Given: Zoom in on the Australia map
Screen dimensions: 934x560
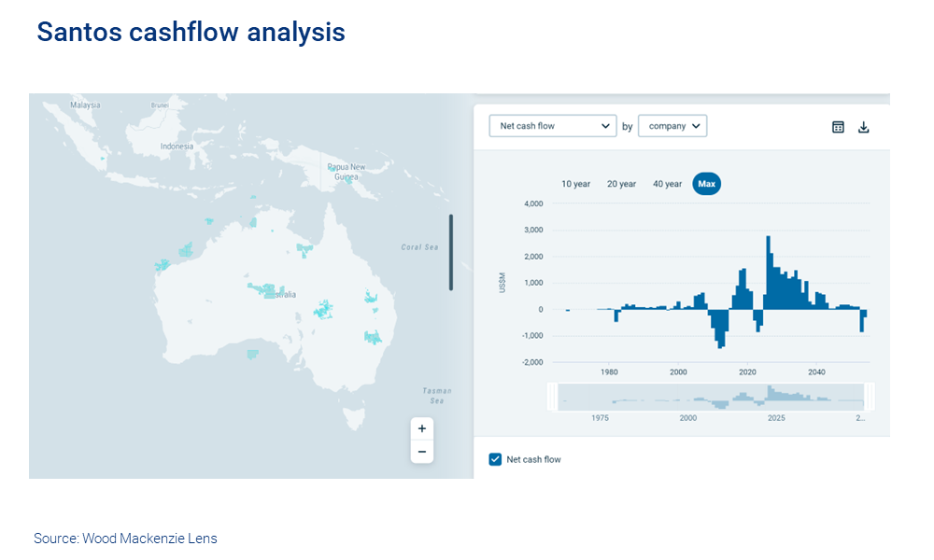Looking at the screenshot, I should (422, 428).
